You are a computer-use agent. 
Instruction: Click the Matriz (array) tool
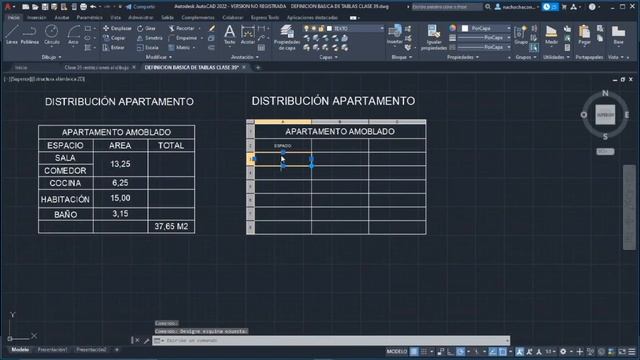(180, 48)
